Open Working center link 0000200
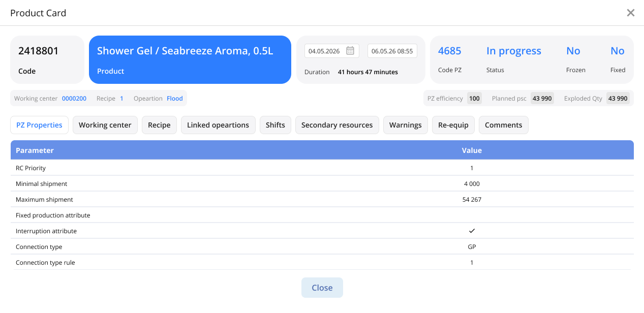This screenshot has width=644, height=313. [x=74, y=99]
